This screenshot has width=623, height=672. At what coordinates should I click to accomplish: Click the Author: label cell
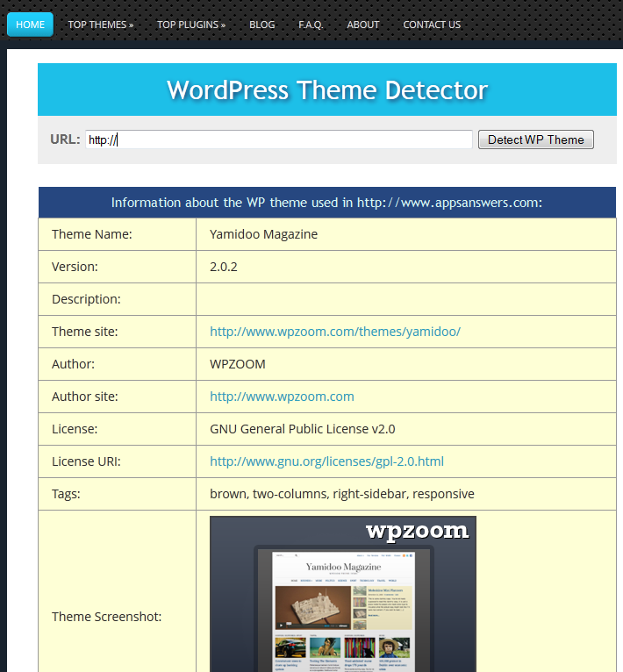pos(117,364)
